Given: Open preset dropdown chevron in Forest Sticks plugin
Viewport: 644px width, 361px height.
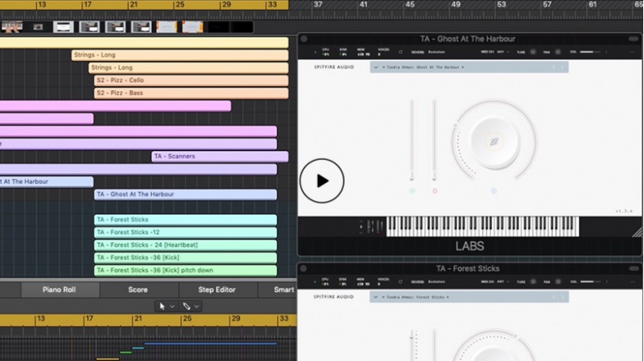Looking at the screenshot, I should coord(376,297).
